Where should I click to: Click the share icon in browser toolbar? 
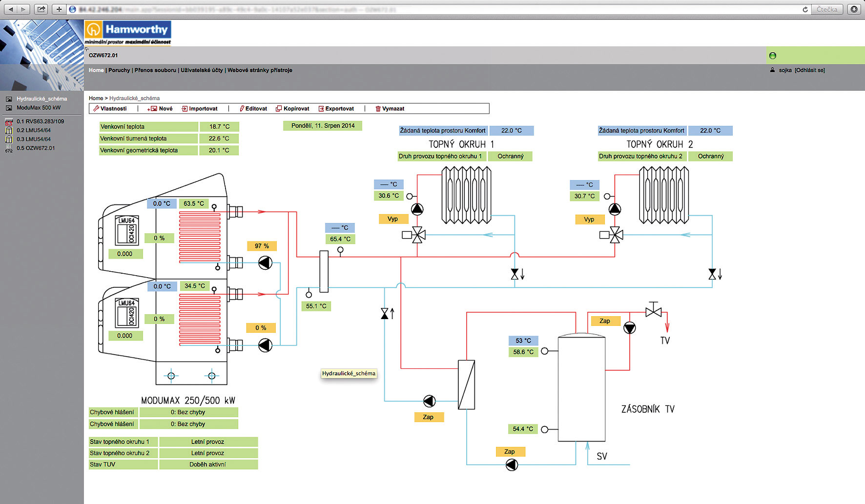41,9
